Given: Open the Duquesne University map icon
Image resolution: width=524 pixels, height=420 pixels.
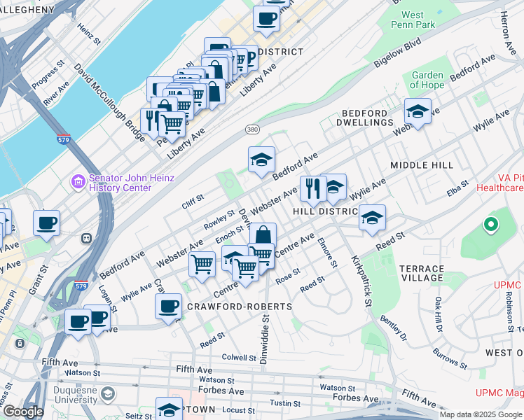Looking at the screenshot, I should click(108, 395).
